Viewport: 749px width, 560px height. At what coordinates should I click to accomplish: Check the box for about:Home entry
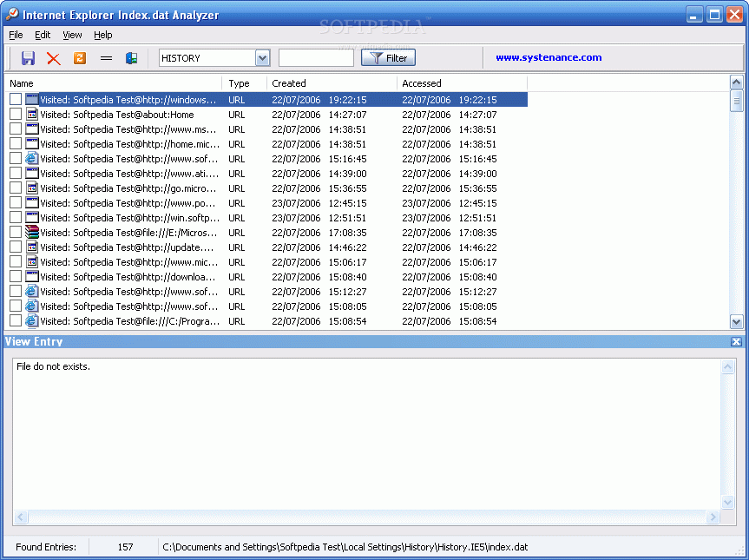point(16,115)
